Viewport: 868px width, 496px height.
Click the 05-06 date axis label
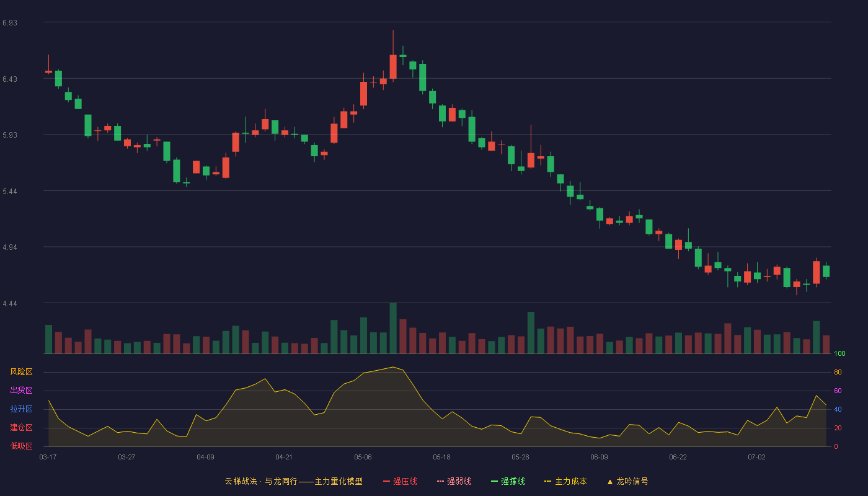click(x=363, y=457)
